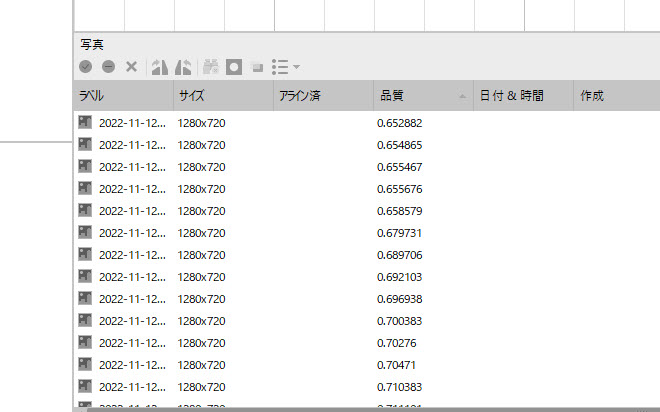Click the 1280x720 size in row 0.689706
This screenshot has width=660, height=412.
pos(201,255)
